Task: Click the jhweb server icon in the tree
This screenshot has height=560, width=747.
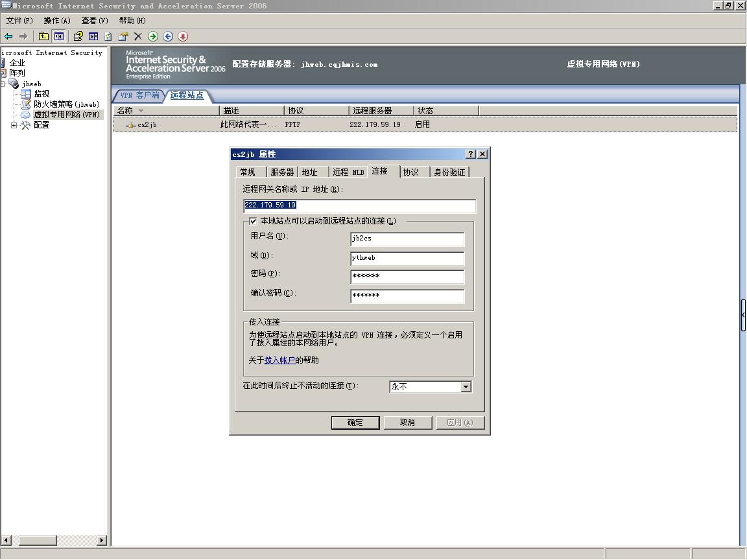Action: 14,84
